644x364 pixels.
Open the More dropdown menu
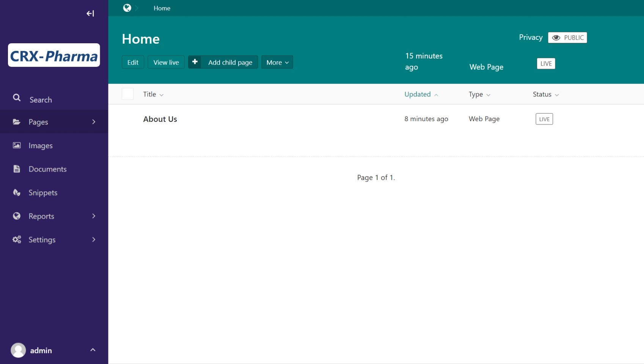tap(277, 62)
